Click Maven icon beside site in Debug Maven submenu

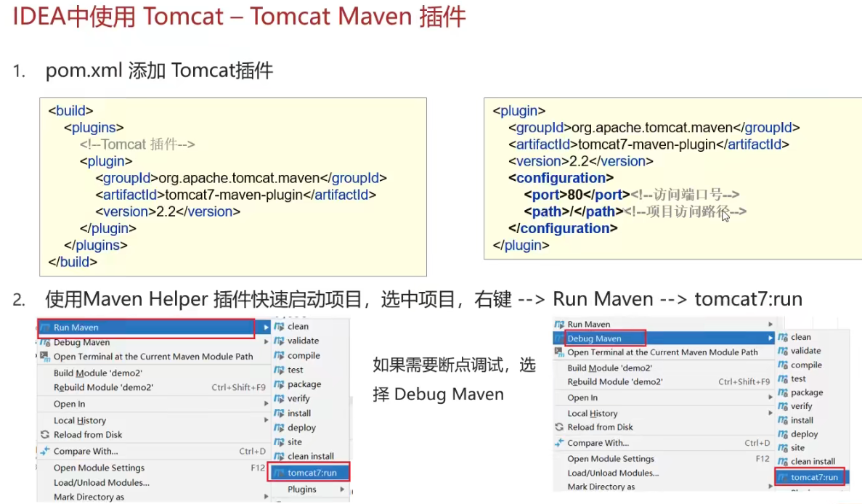(783, 448)
